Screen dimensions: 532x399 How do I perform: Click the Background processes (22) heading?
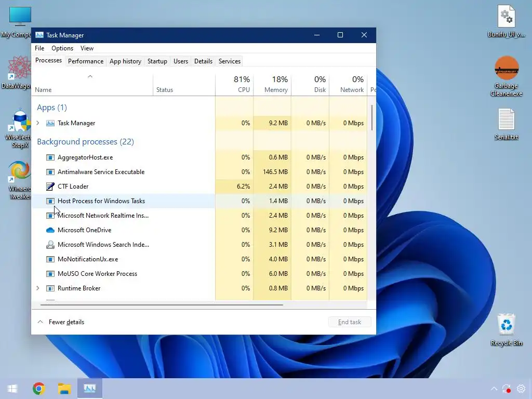86,142
